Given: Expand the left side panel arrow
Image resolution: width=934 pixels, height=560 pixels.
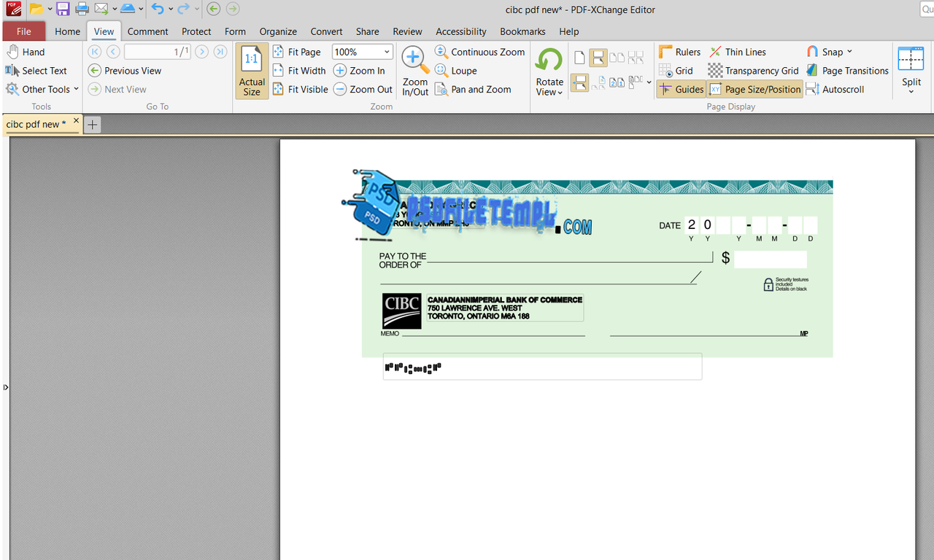Looking at the screenshot, I should (x=6, y=387).
